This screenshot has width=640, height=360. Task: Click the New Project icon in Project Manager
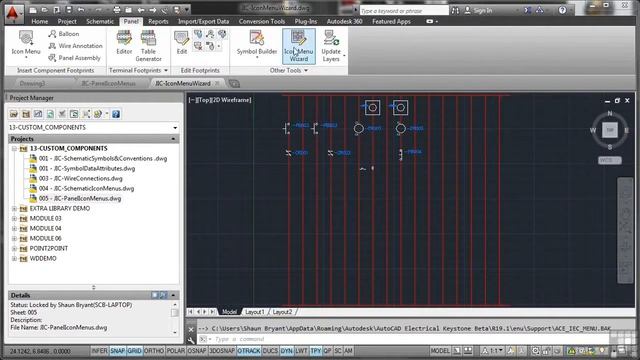26,114
